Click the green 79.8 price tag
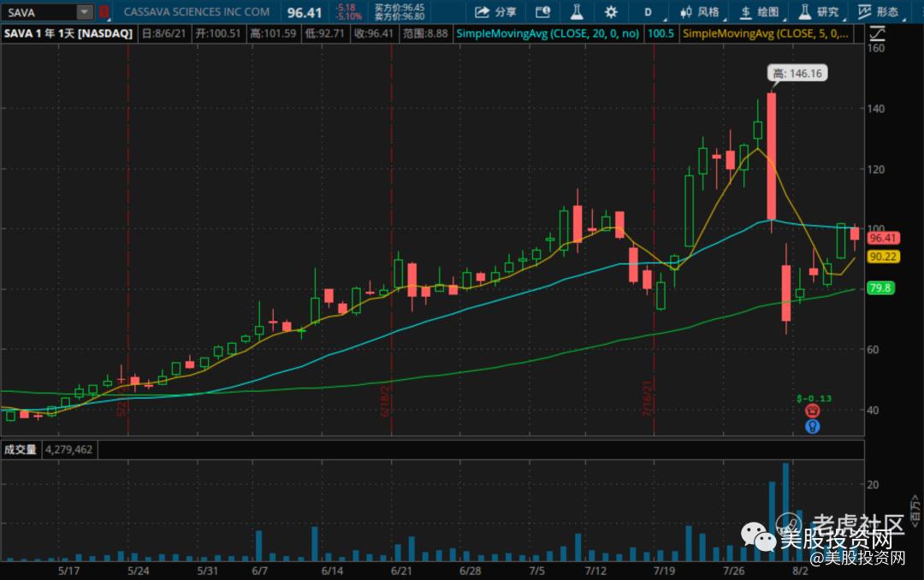Image resolution: width=924 pixels, height=580 pixels. tap(880, 288)
